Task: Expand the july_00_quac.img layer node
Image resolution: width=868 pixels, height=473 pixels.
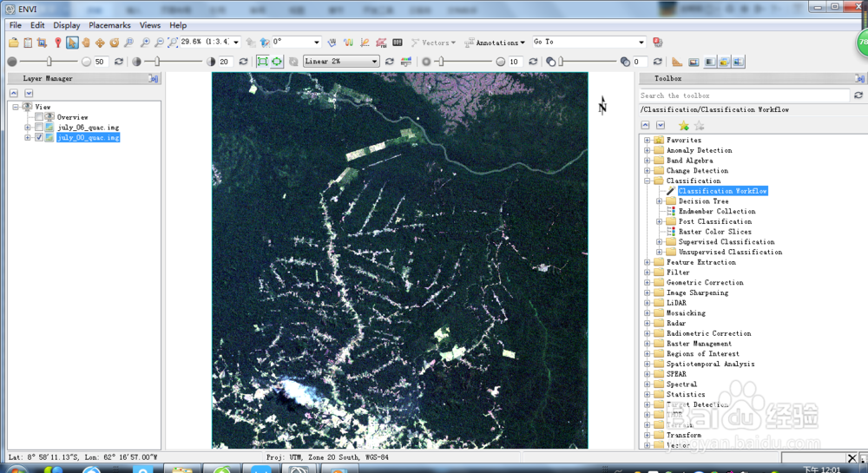Action: point(28,137)
